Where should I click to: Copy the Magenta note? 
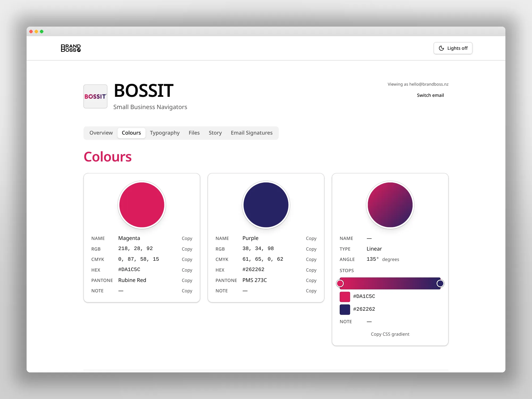tap(187, 291)
